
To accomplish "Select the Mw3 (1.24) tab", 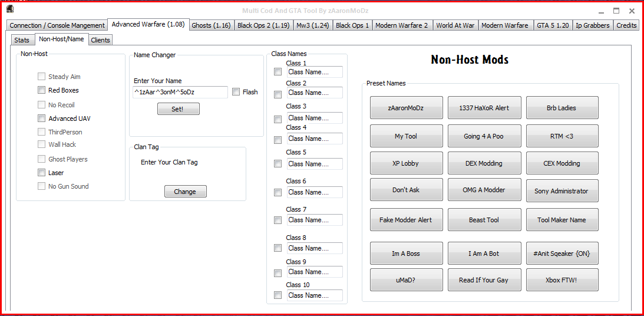I will (312, 25).
